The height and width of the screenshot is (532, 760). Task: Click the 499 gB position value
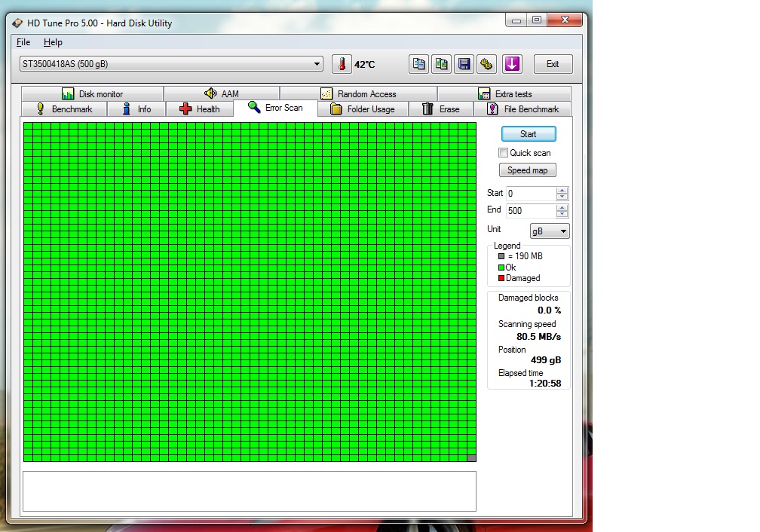(x=546, y=360)
